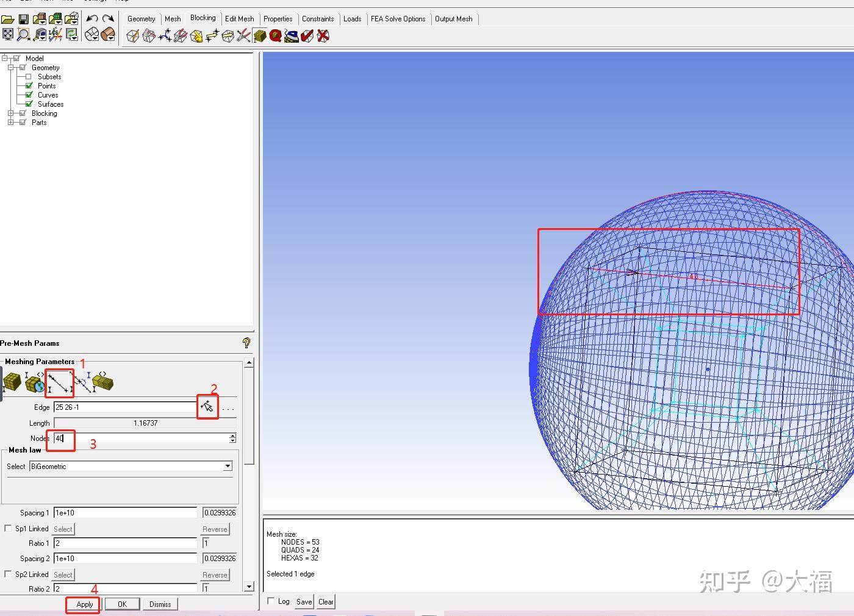
Task: Choose the Merge Vertices tool
Action: click(x=164, y=37)
